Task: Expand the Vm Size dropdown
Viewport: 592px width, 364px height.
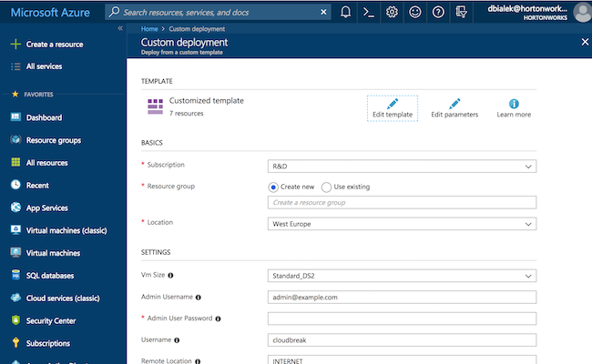Action: 402,276
